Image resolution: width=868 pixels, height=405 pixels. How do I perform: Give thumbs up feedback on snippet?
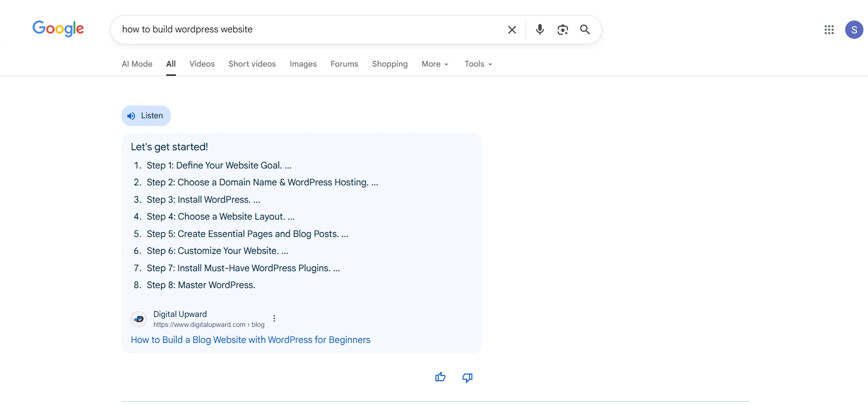(x=440, y=377)
